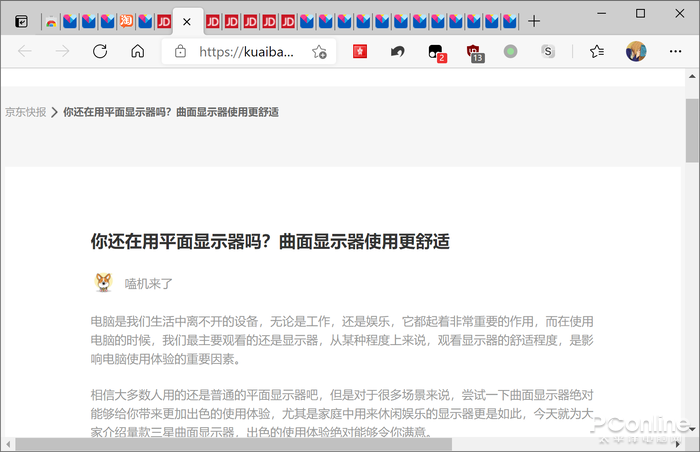Add this page to favorites
This screenshot has width=700, height=452.
(319, 52)
